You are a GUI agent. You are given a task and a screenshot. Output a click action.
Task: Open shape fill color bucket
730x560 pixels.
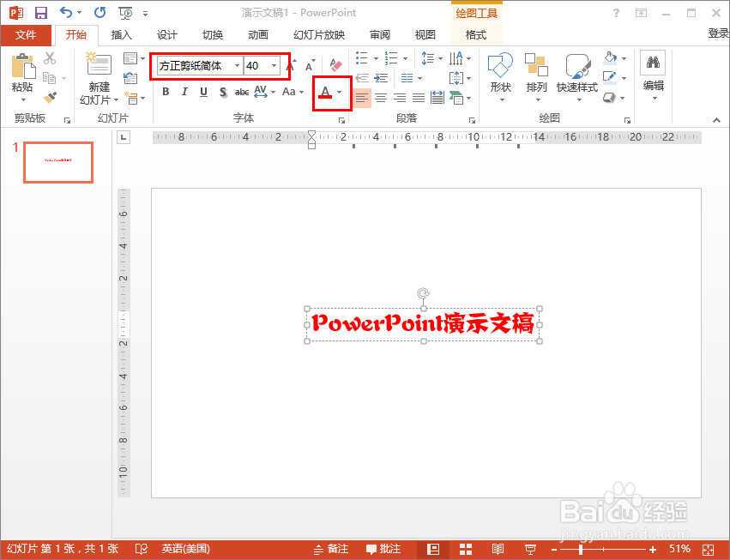[611, 58]
